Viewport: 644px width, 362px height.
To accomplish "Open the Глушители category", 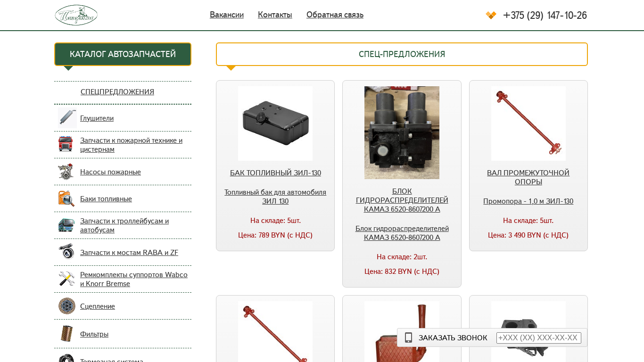I will pyautogui.click(x=97, y=118).
